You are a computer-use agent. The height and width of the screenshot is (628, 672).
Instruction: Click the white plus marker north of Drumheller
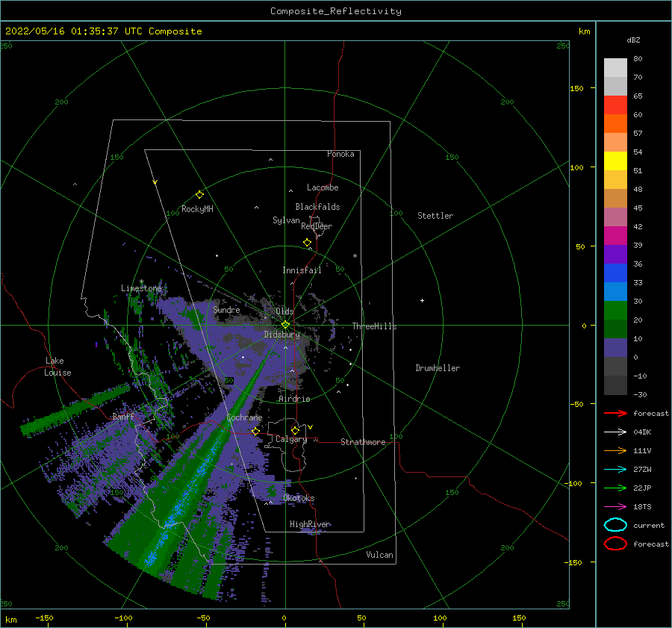tap(422, 300)
